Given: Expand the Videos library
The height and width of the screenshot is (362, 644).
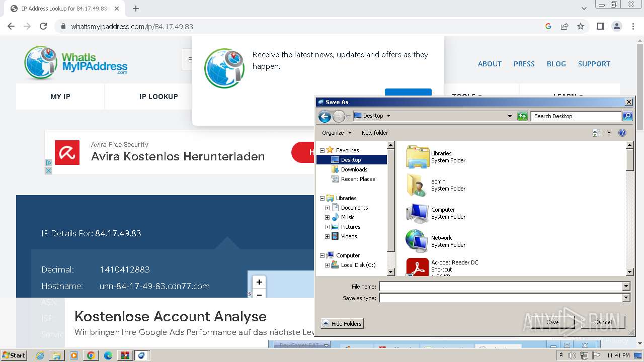Looking at the screenshot, I should [x=327, y=236].
